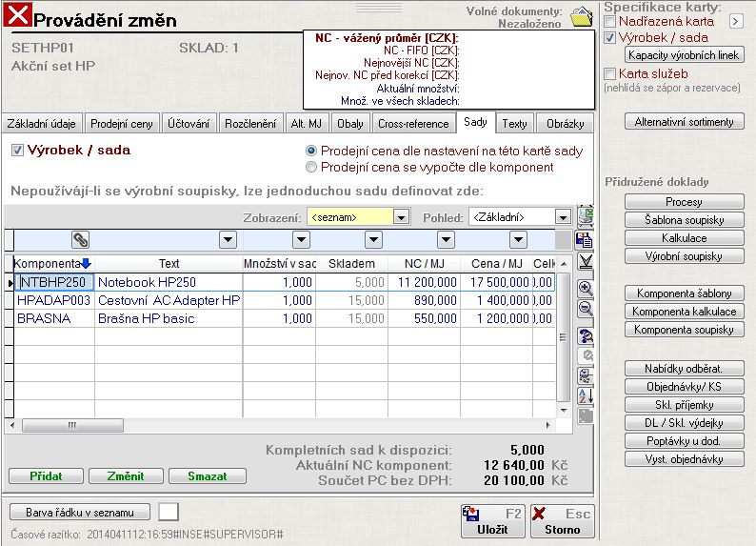Toggle the Výrobek / sada checkbox in Sady tab
The height and width of the screenshot is (546, 756).
[17, 150]
